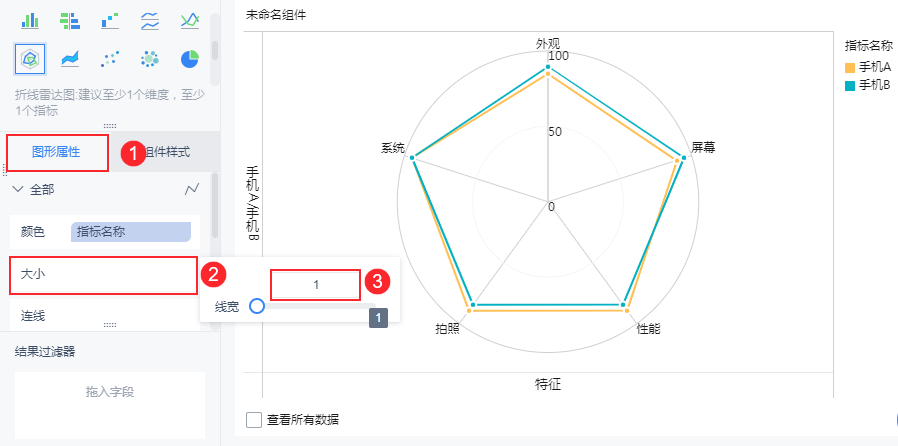The image size is (898, 446).
Task: Select the column chart type icon
Action: pos(30,19)
